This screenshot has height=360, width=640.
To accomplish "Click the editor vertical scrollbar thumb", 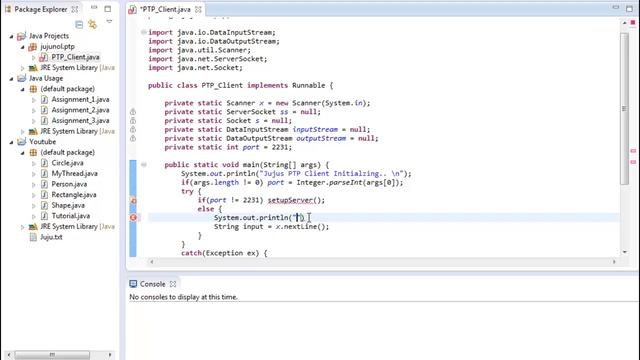I will click(624, 108).
